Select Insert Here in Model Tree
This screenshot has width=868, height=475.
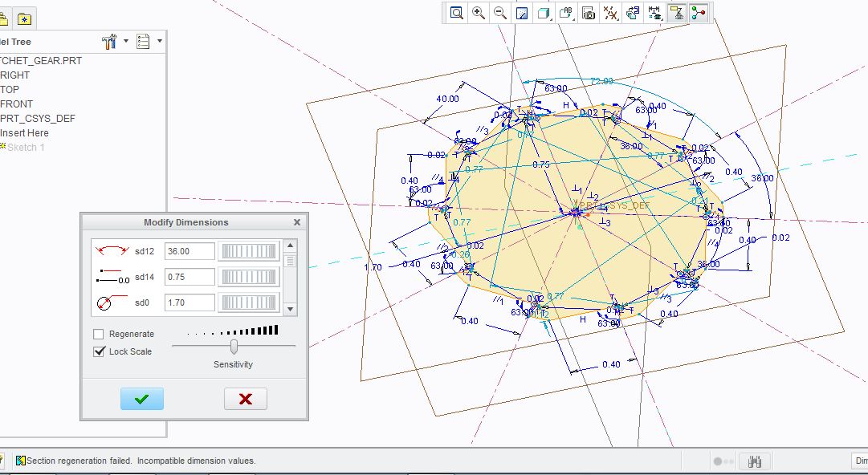24,132
